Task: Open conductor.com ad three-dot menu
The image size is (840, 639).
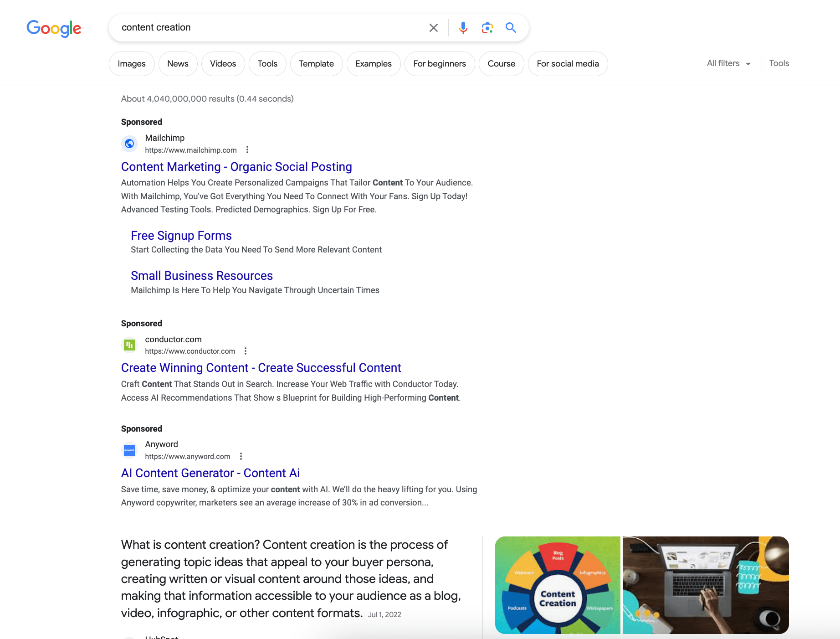Action: pos(246,351)
